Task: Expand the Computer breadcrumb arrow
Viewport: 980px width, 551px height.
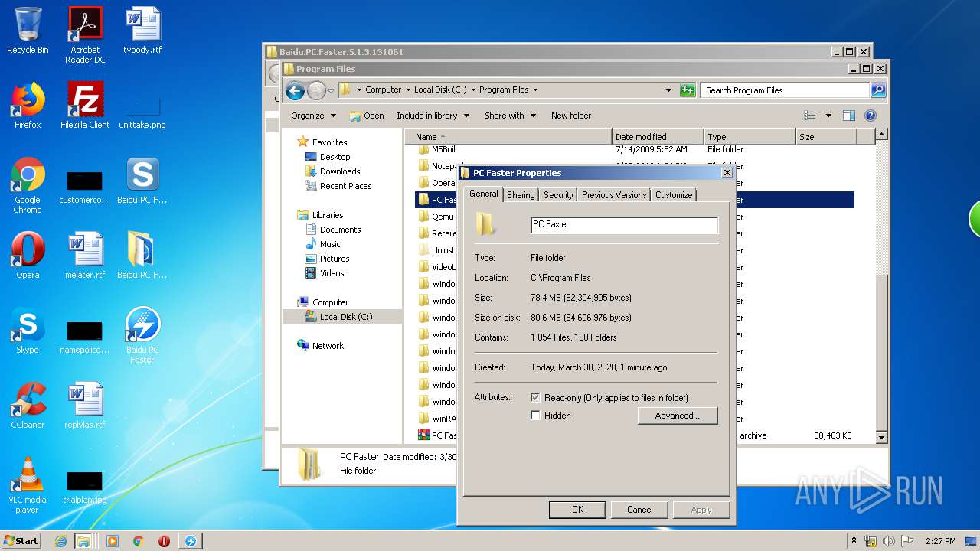Action: coord(408,90)
